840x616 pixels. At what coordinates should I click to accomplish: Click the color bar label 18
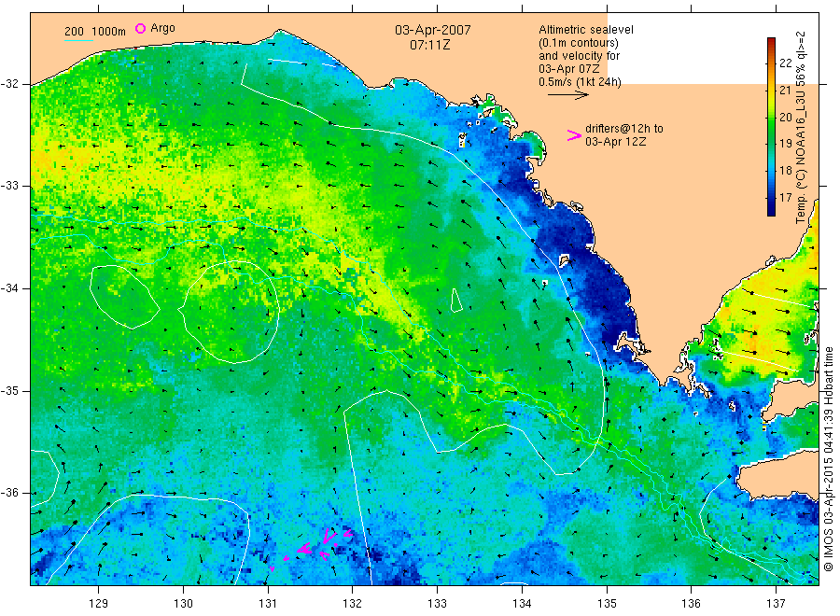tap(785, 171)
